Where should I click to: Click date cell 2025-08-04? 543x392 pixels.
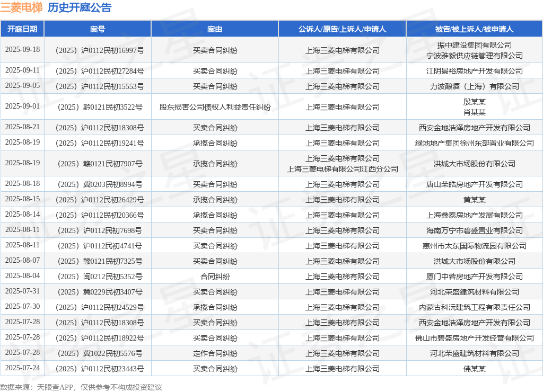point(22,276)
